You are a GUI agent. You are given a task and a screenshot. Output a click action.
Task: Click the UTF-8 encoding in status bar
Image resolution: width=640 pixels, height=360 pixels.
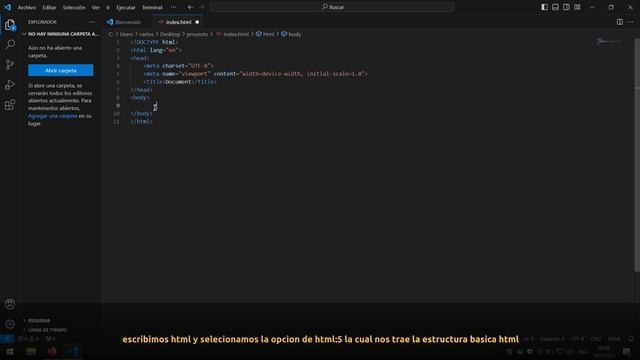point(577,339)
